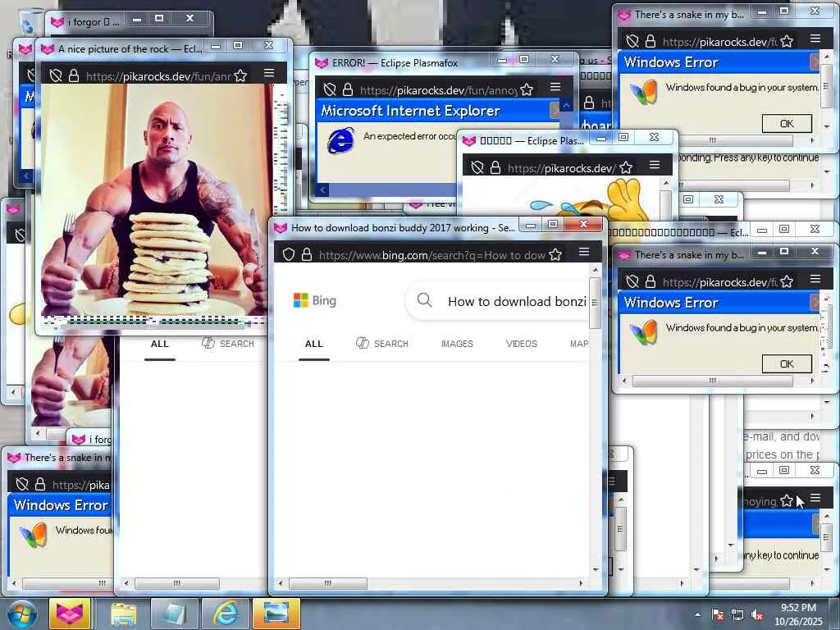Click bookmark star in middle-right snake window
Screen dimensions: 840x630
[787, 282]
